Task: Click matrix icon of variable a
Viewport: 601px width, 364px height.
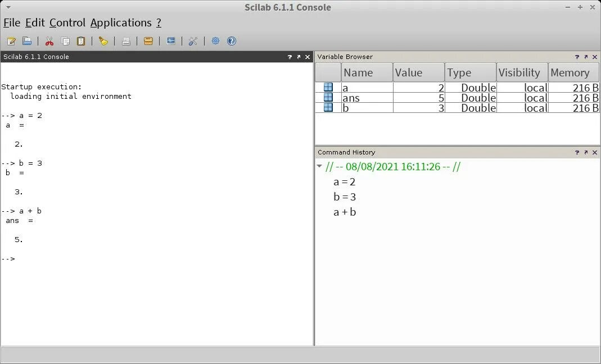Action: [x=328, y=87]
